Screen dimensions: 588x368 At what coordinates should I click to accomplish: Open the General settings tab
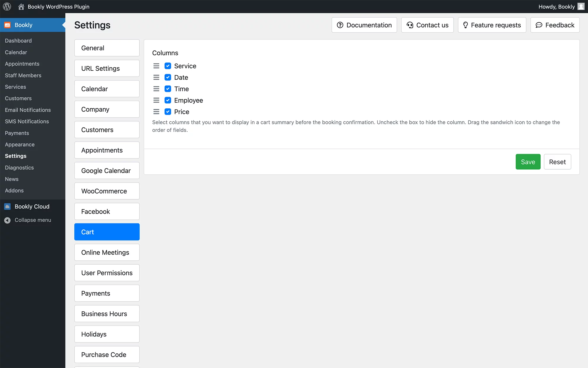(107, 48)
